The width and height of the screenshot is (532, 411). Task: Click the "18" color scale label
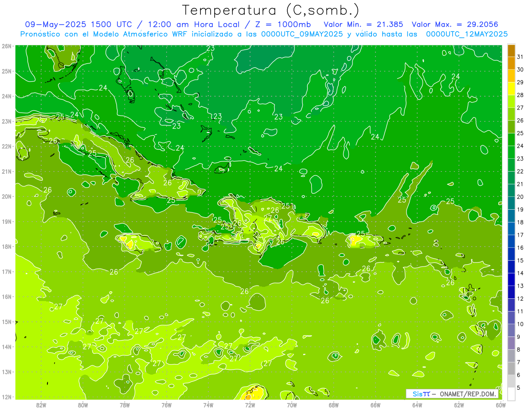520,222
